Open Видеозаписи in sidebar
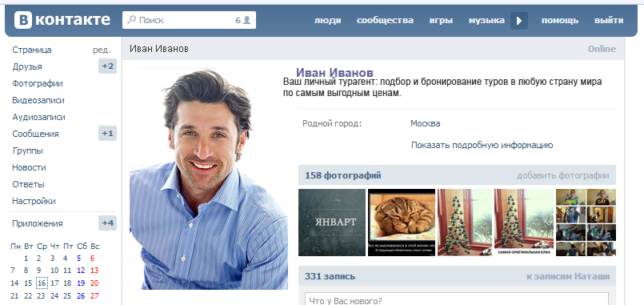Screen dimensions: 644x305 (x=38, y=100)
